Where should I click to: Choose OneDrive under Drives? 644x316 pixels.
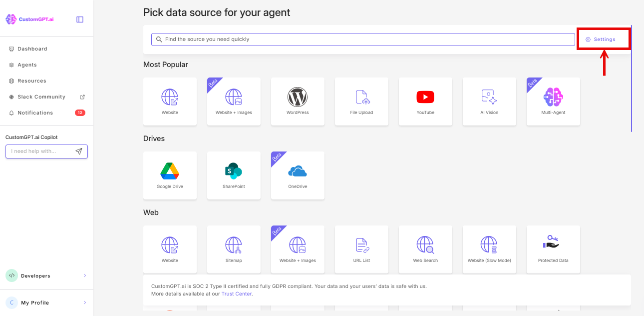coord(298,175)
